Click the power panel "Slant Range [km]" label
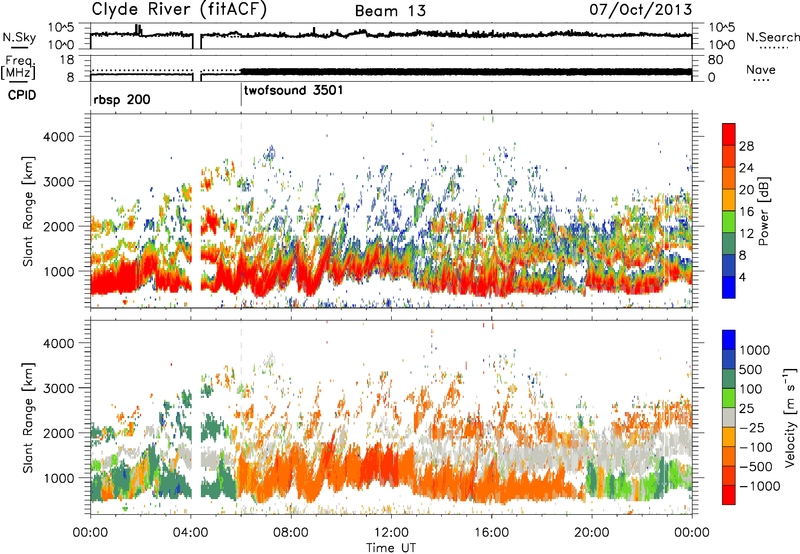Viewport: 800px width, 554px height. coord(28,211)
